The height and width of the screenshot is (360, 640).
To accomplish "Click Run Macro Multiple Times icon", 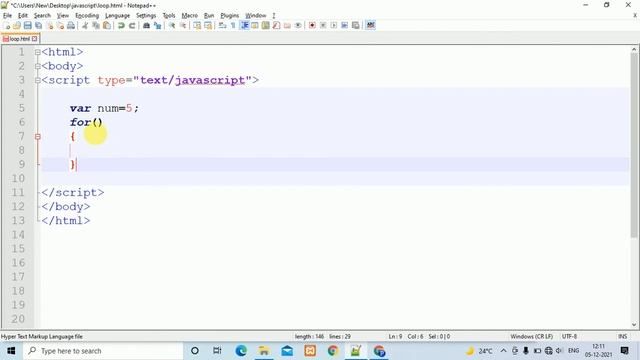I will tap(344, 25).
